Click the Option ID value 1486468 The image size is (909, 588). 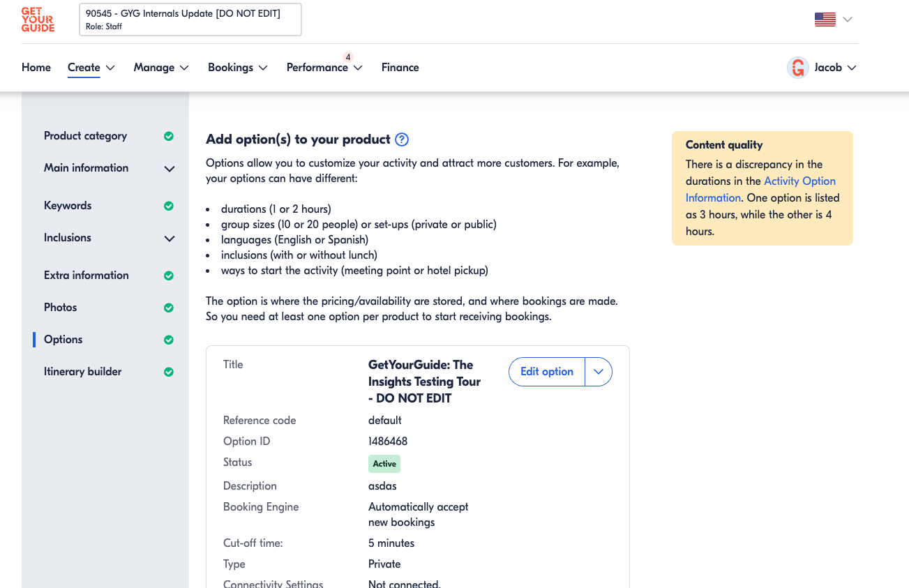click(388, 442)
